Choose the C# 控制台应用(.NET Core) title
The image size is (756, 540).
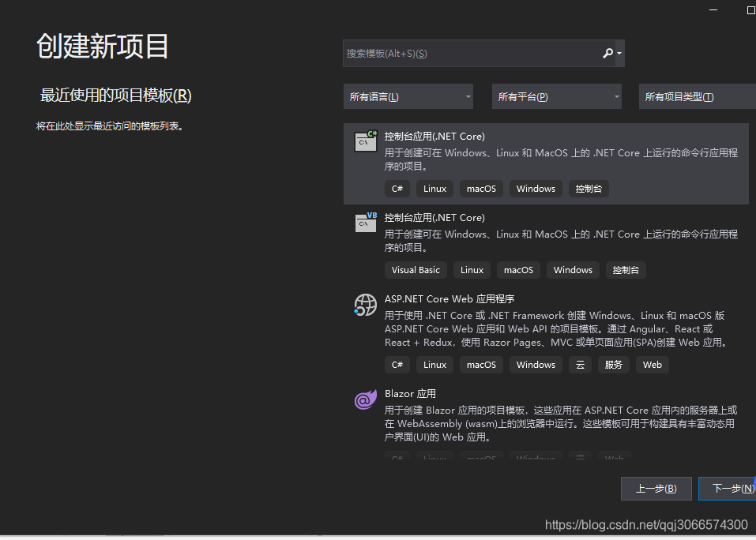point(434,137)
